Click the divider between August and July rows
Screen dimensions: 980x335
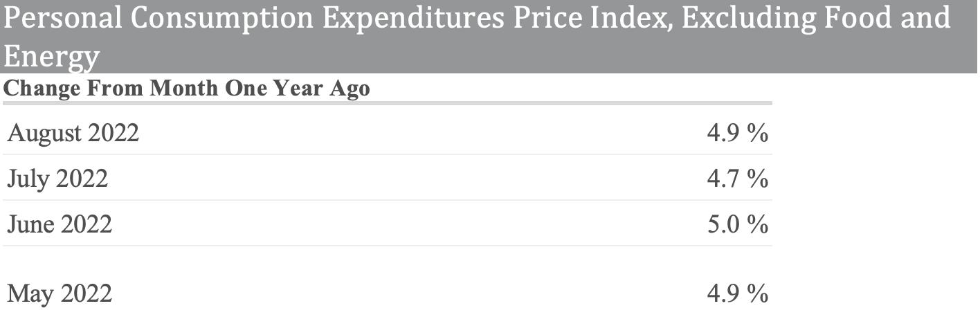coord(388,154)
